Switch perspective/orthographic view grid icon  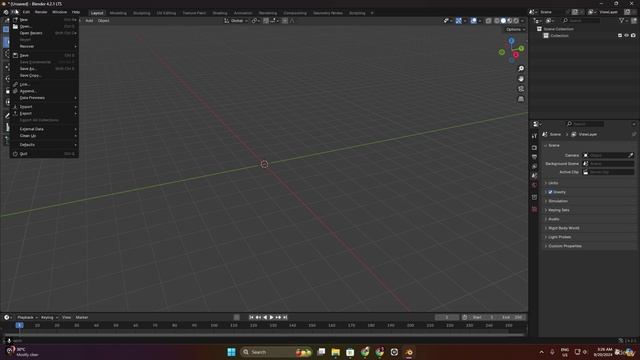click(521, 99)
